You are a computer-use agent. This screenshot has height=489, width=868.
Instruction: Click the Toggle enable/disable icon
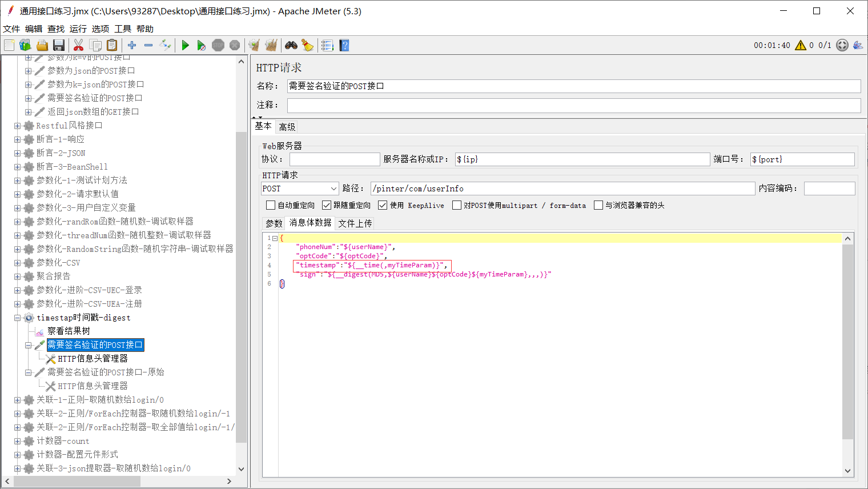point(165,45)
